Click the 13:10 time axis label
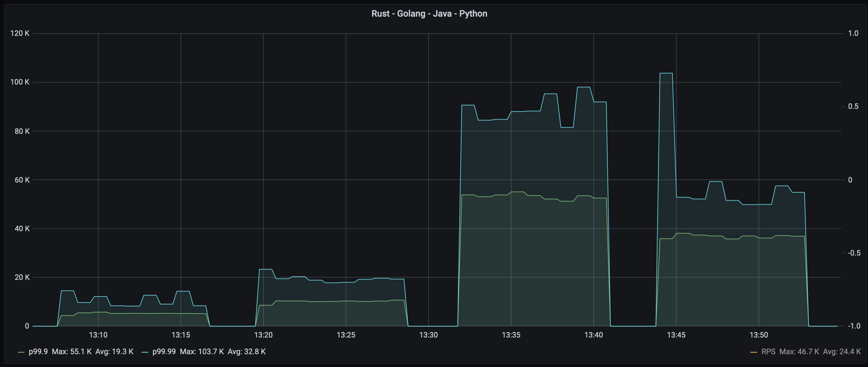This screenshot has width=868, height=367. pos(98,335)
